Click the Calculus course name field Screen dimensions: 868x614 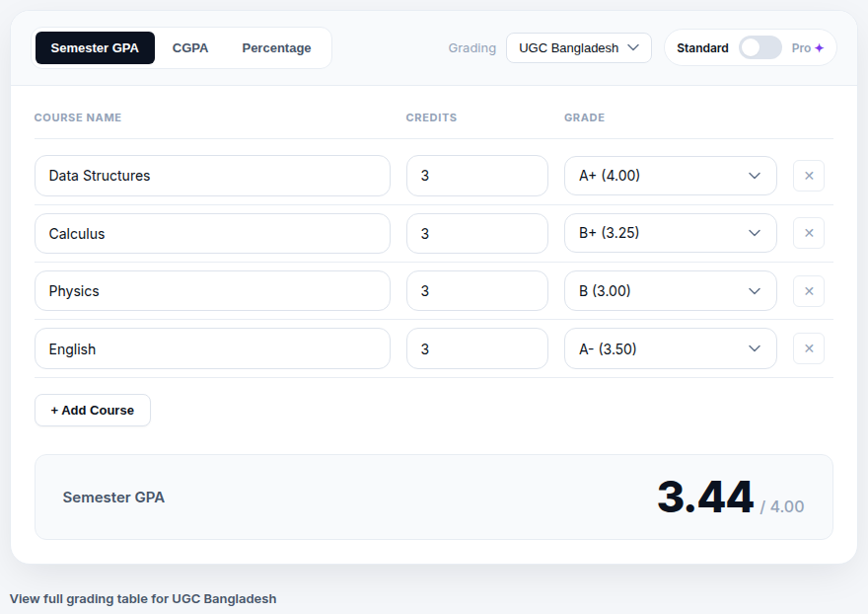tap(213, 233)
